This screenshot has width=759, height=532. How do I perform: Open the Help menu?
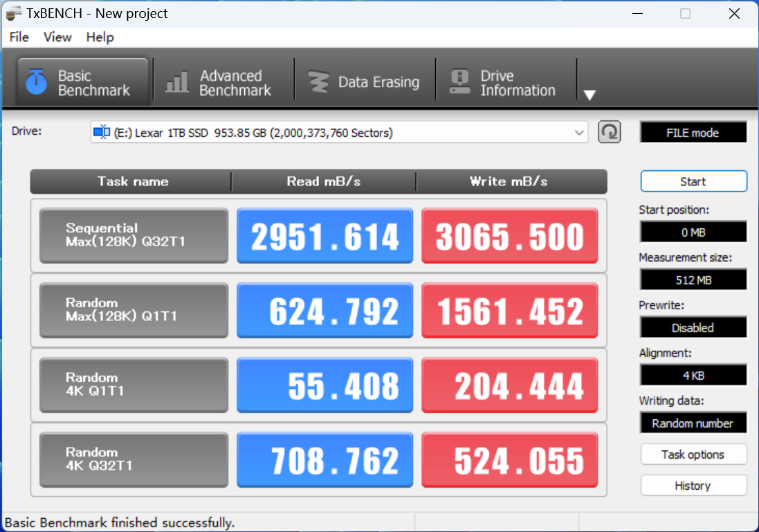(100, 37)
